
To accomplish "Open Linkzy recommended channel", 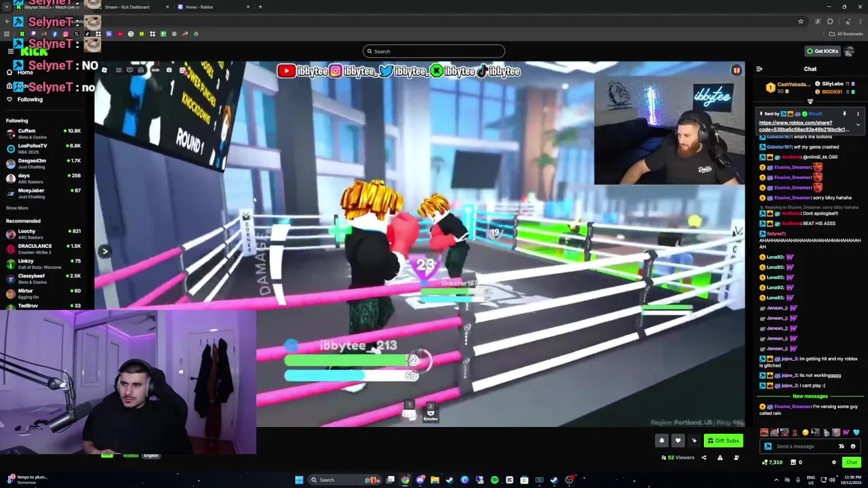I will click(x=43, y=263).
